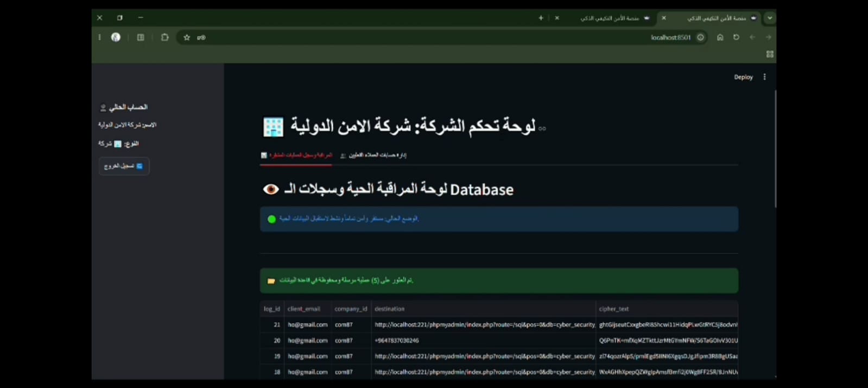
Task: Open the browser profile avatar
Action: tap(116, 37)
